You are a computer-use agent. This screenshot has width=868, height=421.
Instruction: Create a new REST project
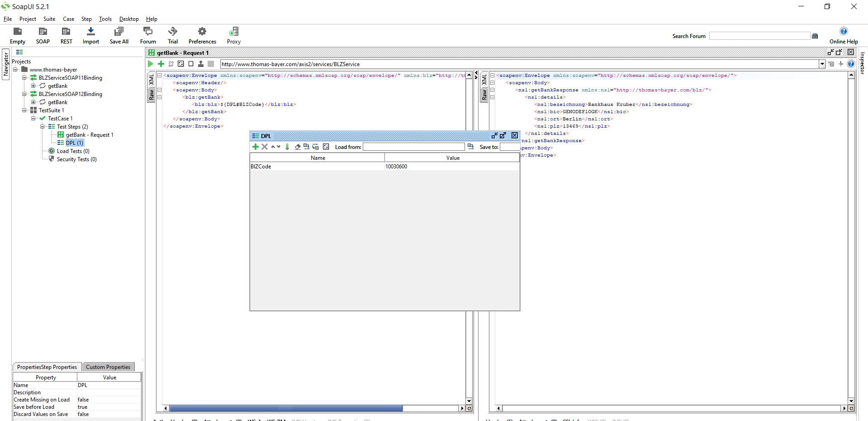(x=66, y=35)
